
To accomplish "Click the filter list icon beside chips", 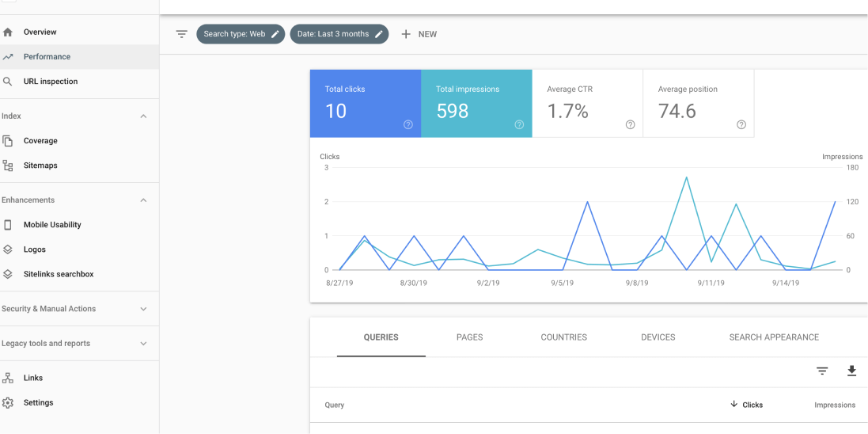I will pyautogui.click(x=181, y=34).
